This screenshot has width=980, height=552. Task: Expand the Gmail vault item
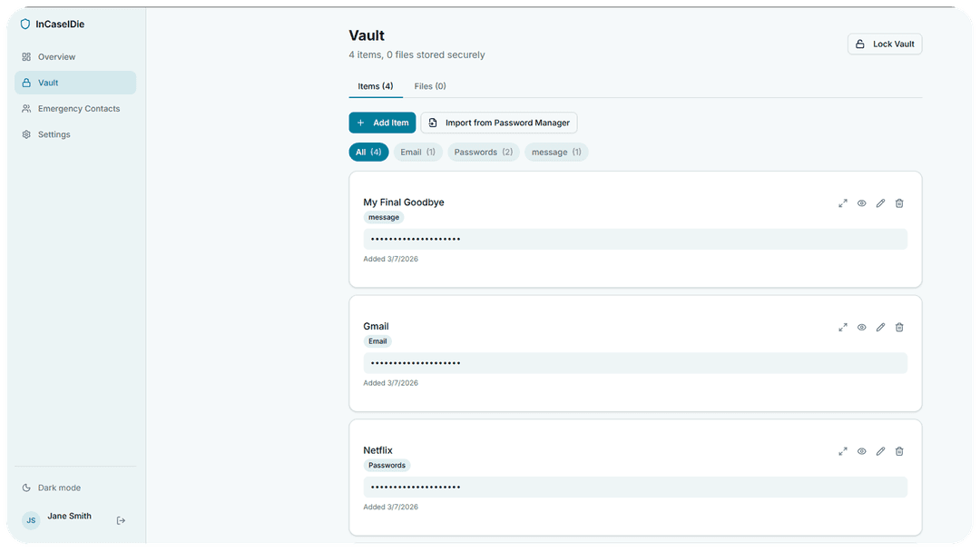pos(842,327)
